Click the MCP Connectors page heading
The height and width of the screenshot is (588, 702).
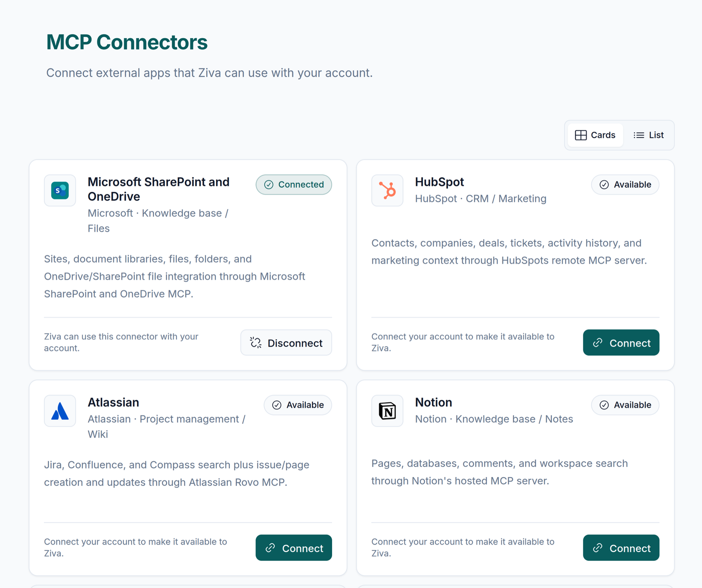[127, 42]
